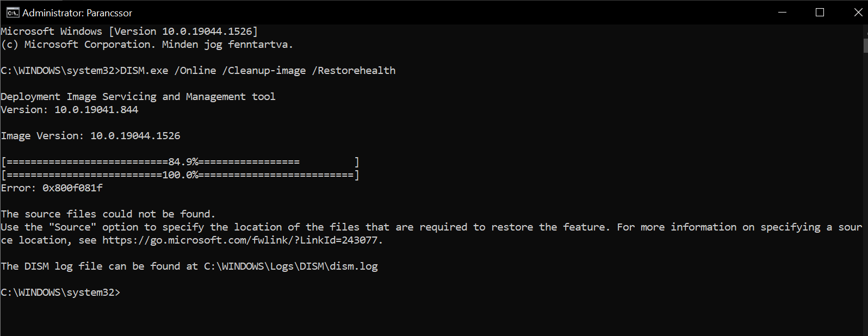Click the "Image Version: 10.0.19044.1526" line
The width and height of the screenshot is (868, 336).
coord(90,136)
